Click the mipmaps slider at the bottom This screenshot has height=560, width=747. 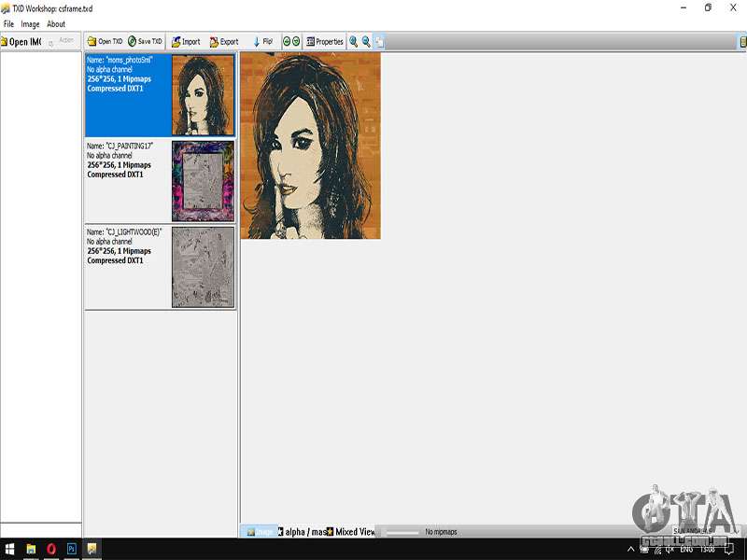tap(402, 532)
